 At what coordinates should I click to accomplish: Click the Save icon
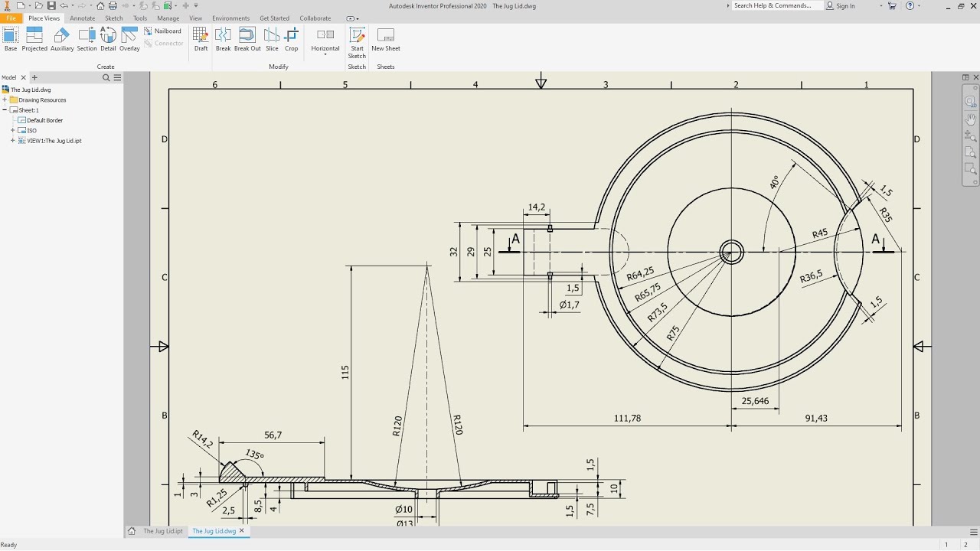[51, 5]
